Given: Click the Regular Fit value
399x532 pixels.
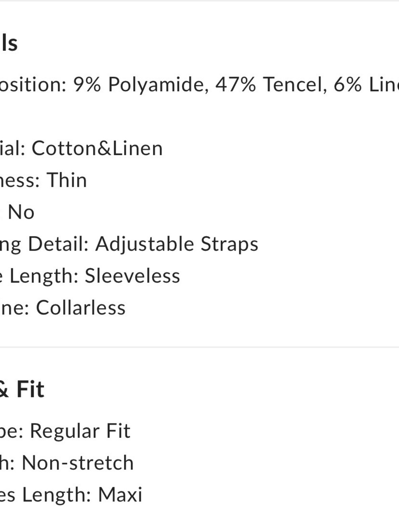Looking at the screenshot, I should [80, 431].
